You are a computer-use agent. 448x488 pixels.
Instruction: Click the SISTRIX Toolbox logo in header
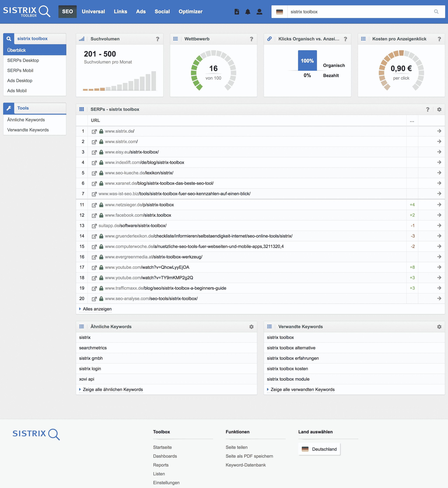click(x=27, y=11)
